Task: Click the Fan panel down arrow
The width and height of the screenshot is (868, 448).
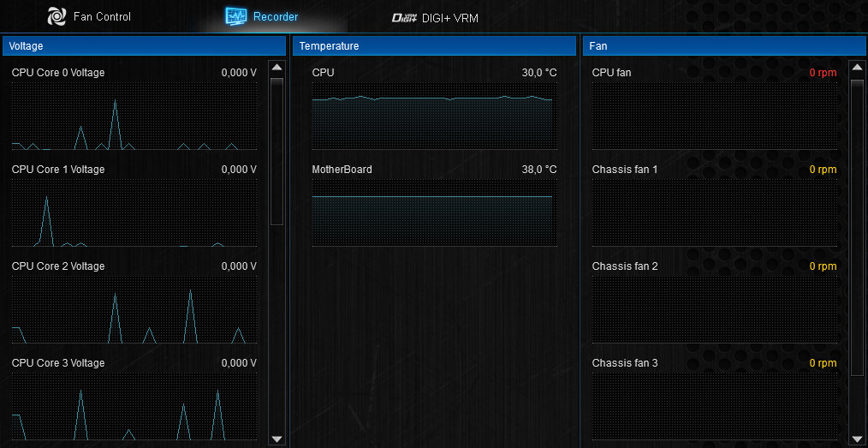Action: click(x=858, y=439)
